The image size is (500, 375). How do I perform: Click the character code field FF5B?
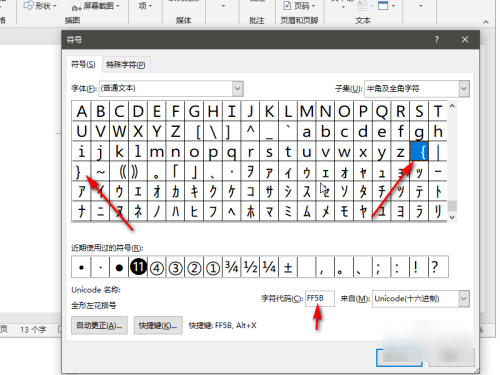pyautogui.click(x=320, y=298)
